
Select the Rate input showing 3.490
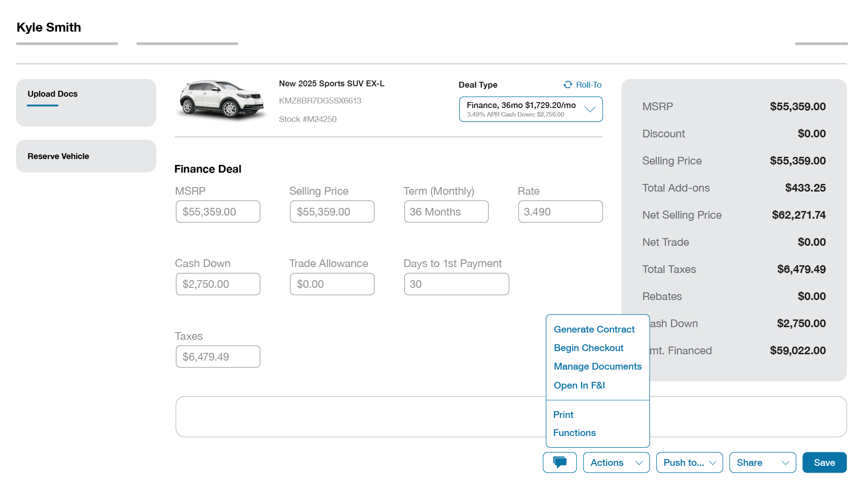560,211
